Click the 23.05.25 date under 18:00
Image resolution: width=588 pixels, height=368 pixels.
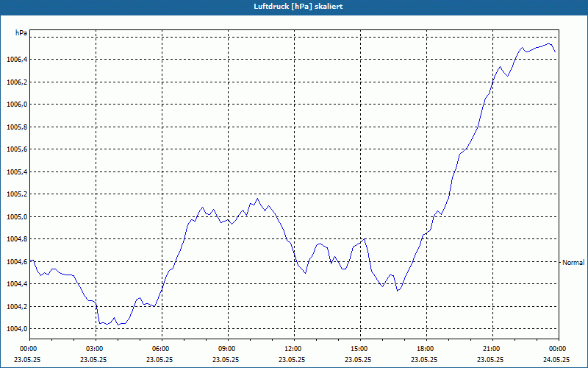point(424,359)
